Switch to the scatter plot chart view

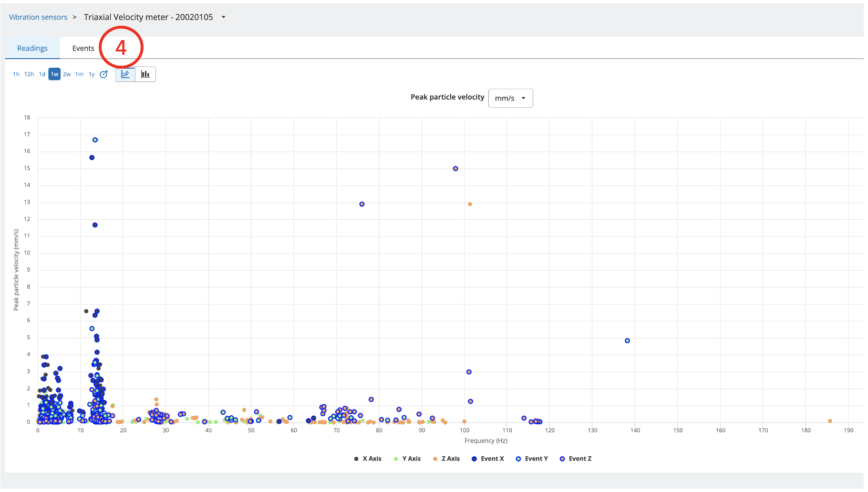click(x=125, y=74)
